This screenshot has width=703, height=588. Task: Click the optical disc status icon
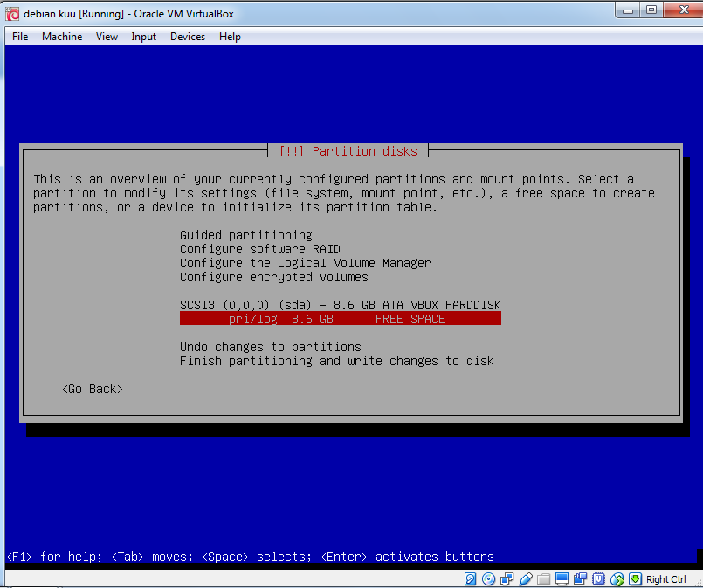tap(488, 579)
